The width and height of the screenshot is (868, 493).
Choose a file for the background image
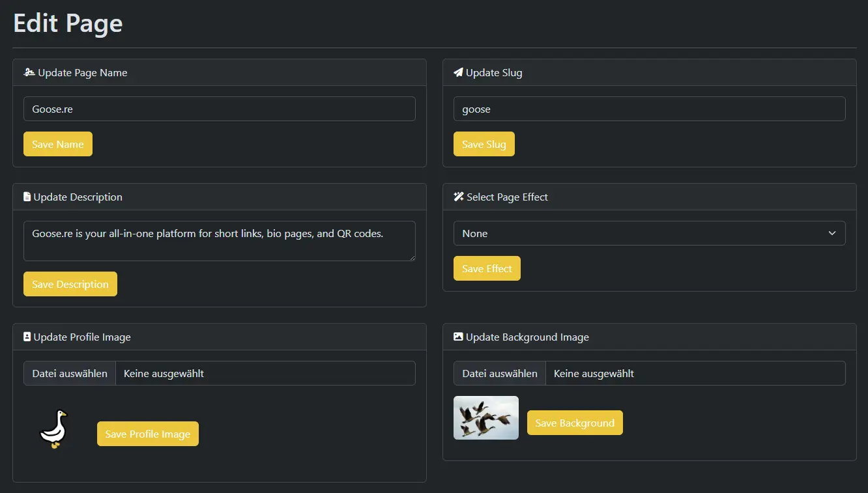coord(500,373)
